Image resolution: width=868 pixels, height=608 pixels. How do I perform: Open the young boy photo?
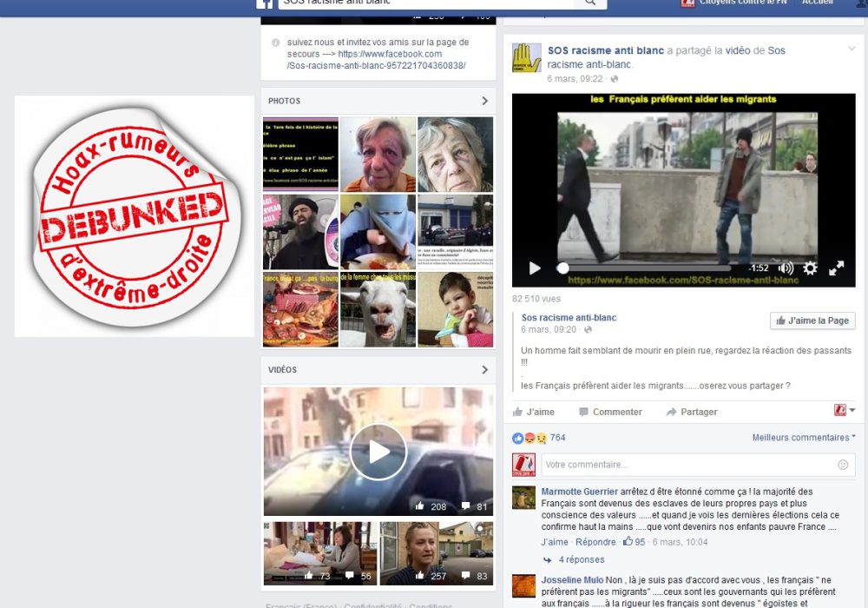point(455,309)
